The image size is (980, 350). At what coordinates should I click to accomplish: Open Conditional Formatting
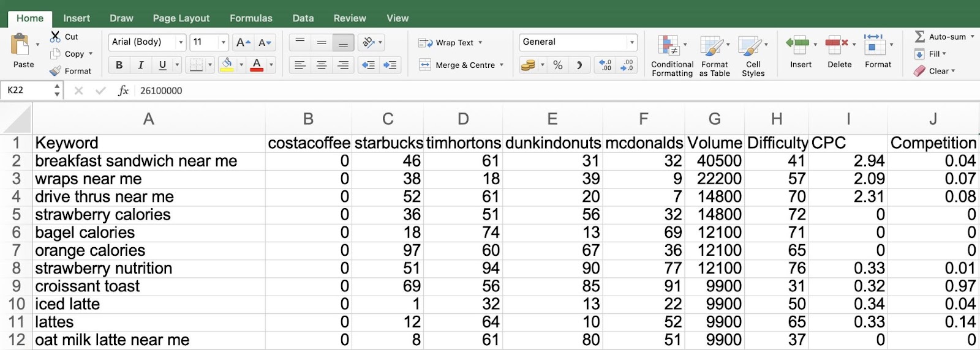[672, 56]
